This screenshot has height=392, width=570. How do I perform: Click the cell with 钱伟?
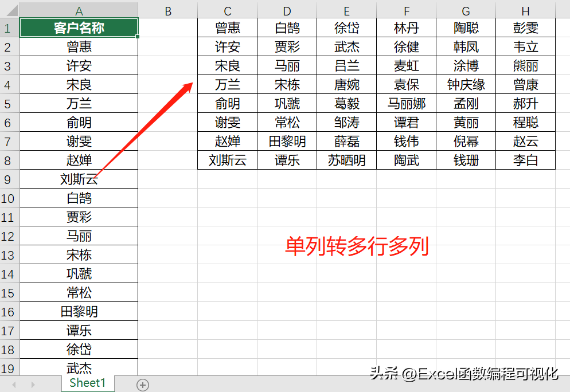[407, 142]
